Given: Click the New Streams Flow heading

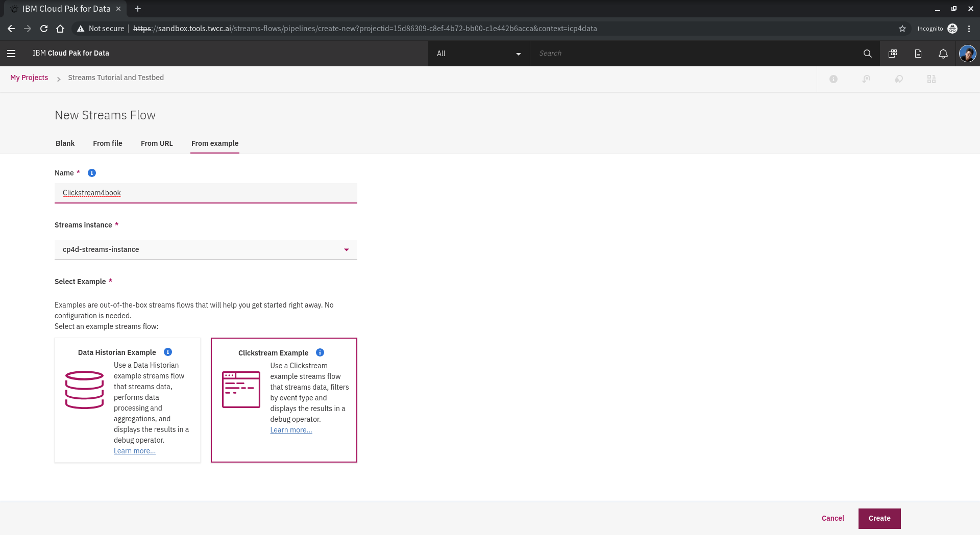Looking at the screenshot, I should [x=105, y=115].
